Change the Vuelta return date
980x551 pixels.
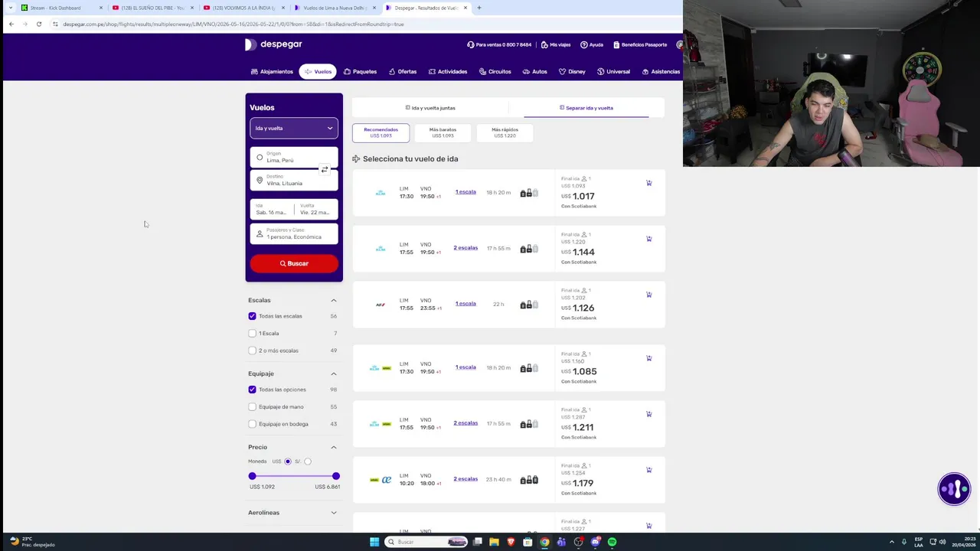pos(315,209)
